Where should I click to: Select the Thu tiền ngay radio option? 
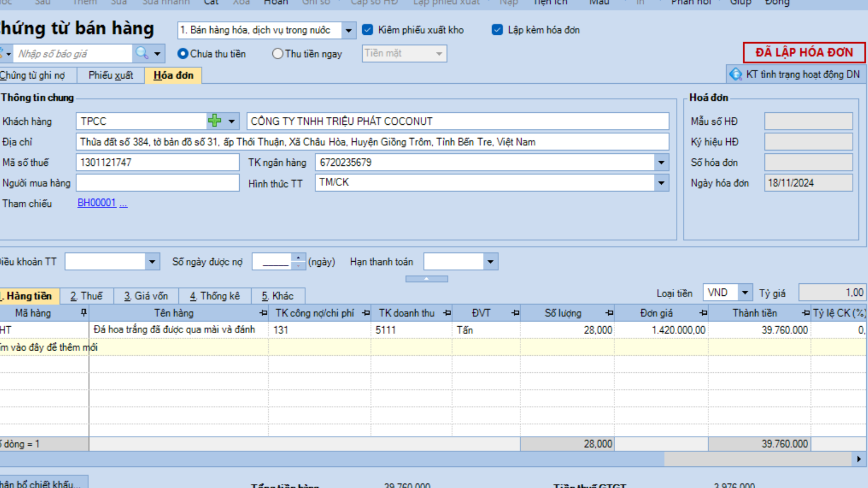tap(277, 54)
